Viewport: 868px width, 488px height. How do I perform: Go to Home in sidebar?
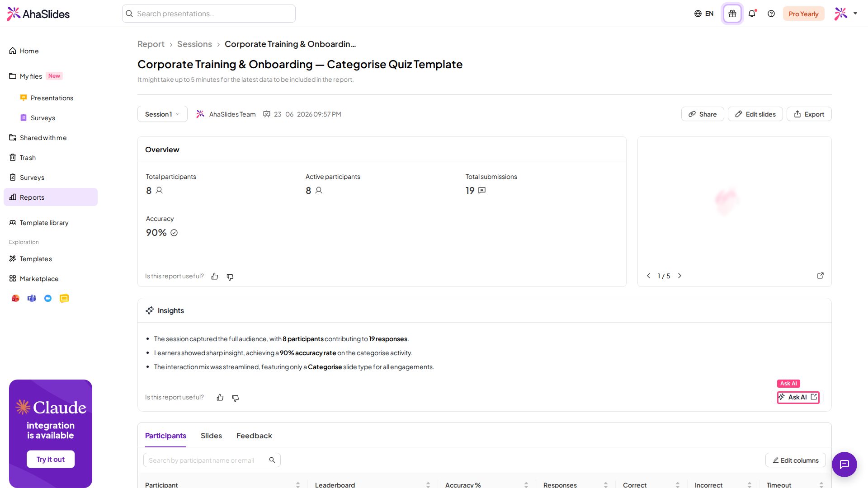(x=51, y=51)
